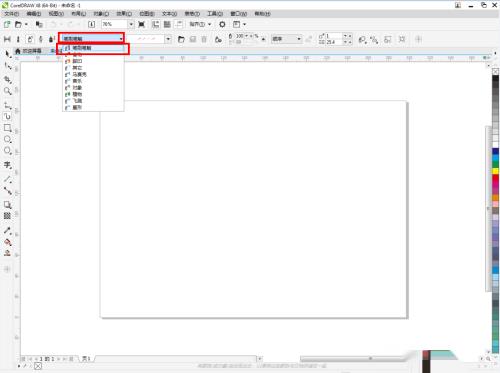Click the offset options icon
The width and height of the screenshot is (500, 373).
click(x=374, y=40)
